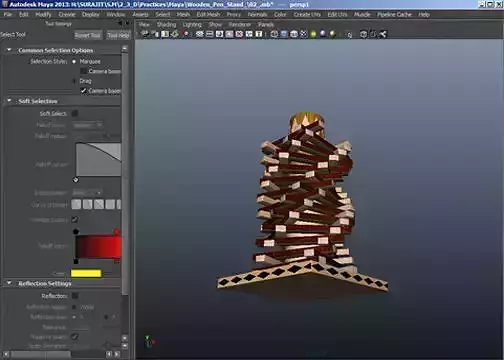This screenshot has height=360, width=504.
Task: Click the safe action icon
Action: click(249, 34)
